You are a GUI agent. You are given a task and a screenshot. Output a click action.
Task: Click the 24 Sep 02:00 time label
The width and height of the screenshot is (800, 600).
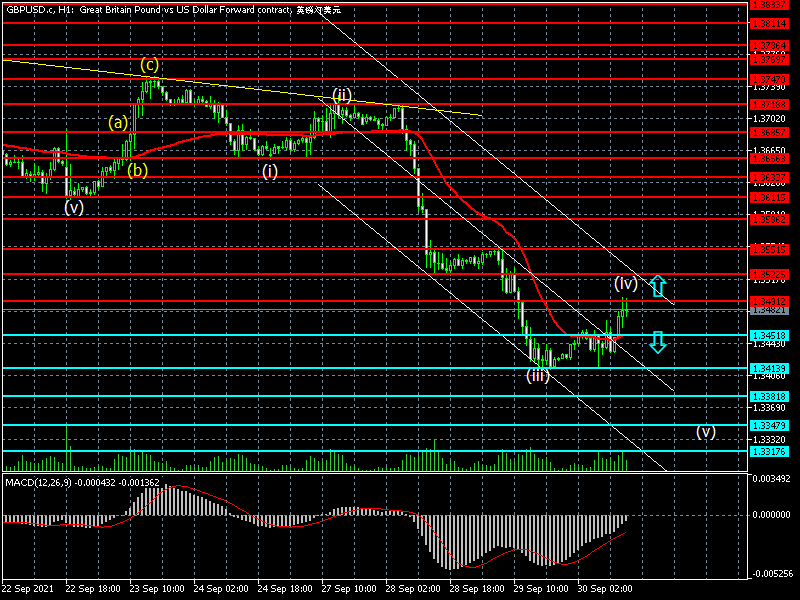pyautogui.click(x=221, y=589)
